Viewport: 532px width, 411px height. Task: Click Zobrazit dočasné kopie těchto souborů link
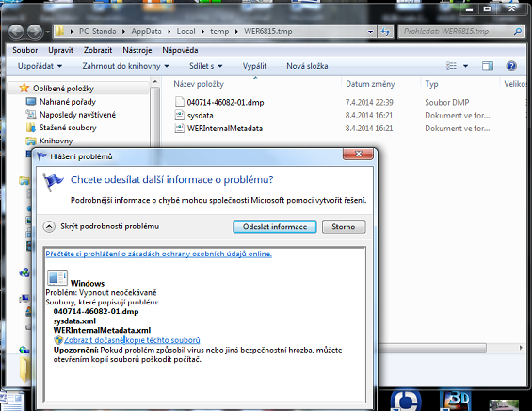click(x=132, y=340)
